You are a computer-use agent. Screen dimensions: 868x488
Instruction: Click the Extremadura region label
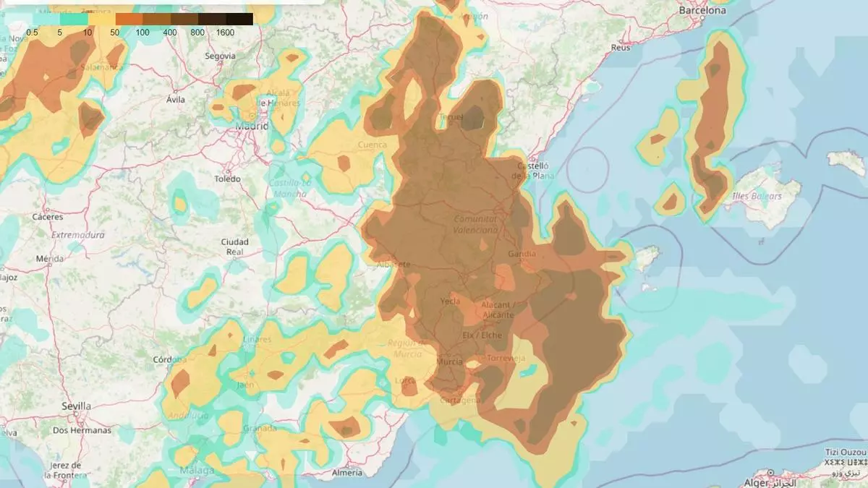(77, 235)
